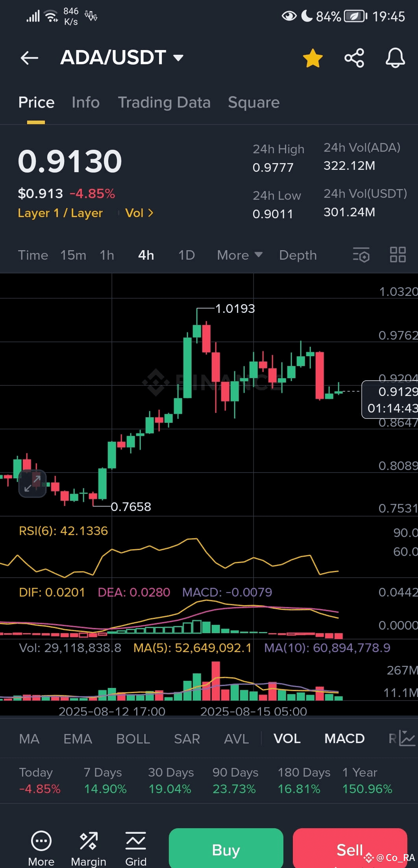
Task: Toggle the AVL indicator
Action: pos(236,739)
